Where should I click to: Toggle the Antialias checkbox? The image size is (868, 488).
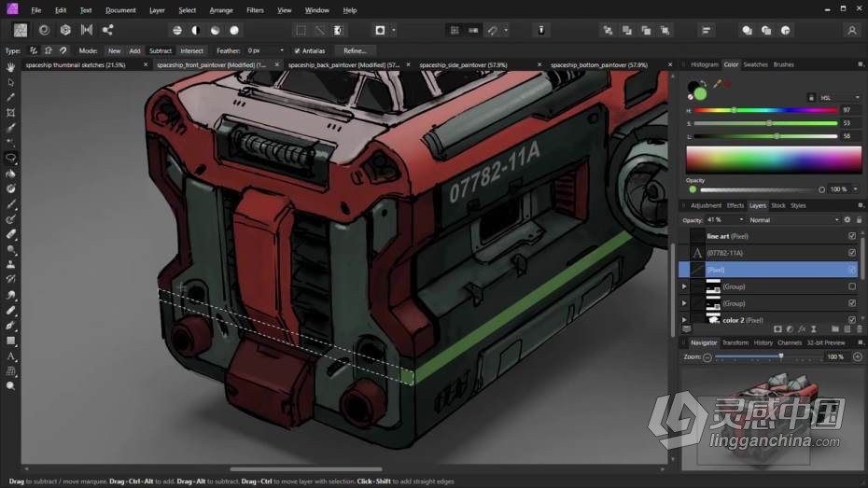[298, 51]
